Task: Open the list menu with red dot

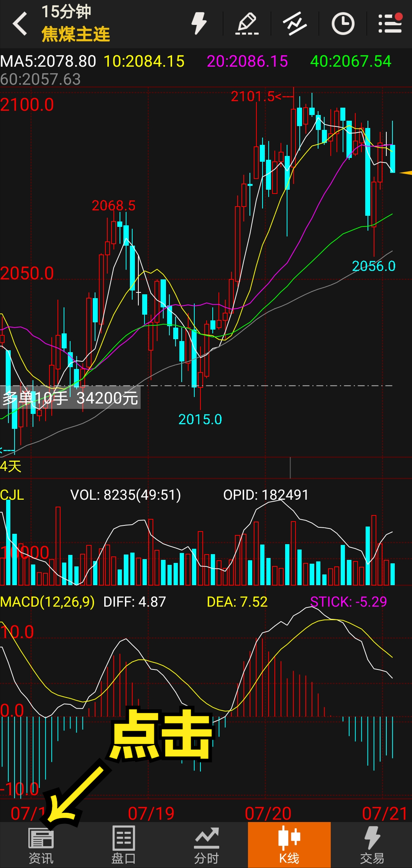Action: 390,24
